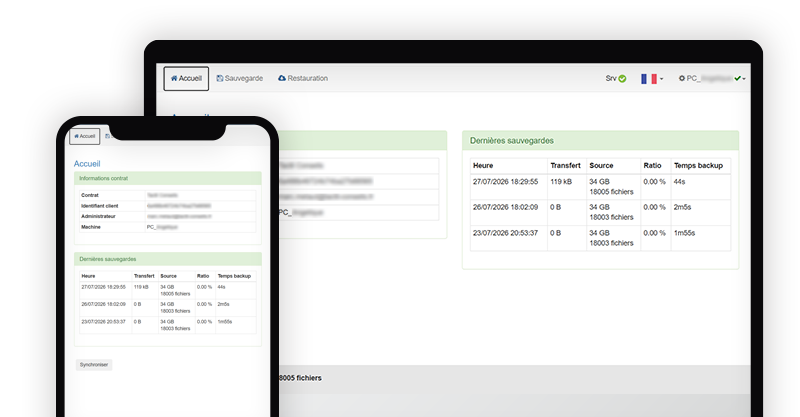Click the 2m5s backup time on tablet

(682, 207)
